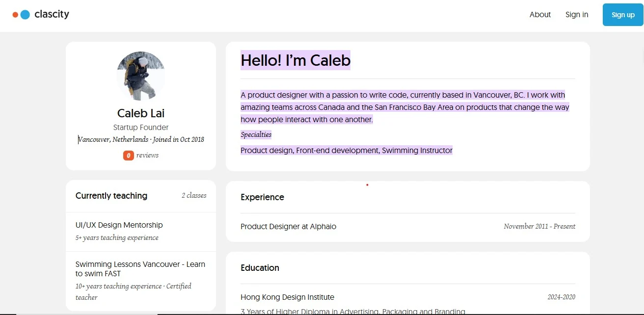The image size is (644, 315).
Task: Click the 2 classes count
Action: (x=194, y=195)
